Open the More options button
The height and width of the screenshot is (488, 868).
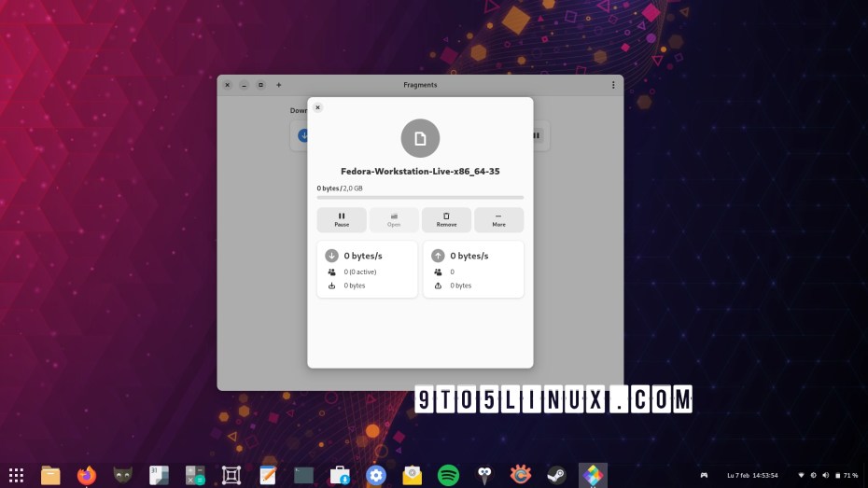498,220
